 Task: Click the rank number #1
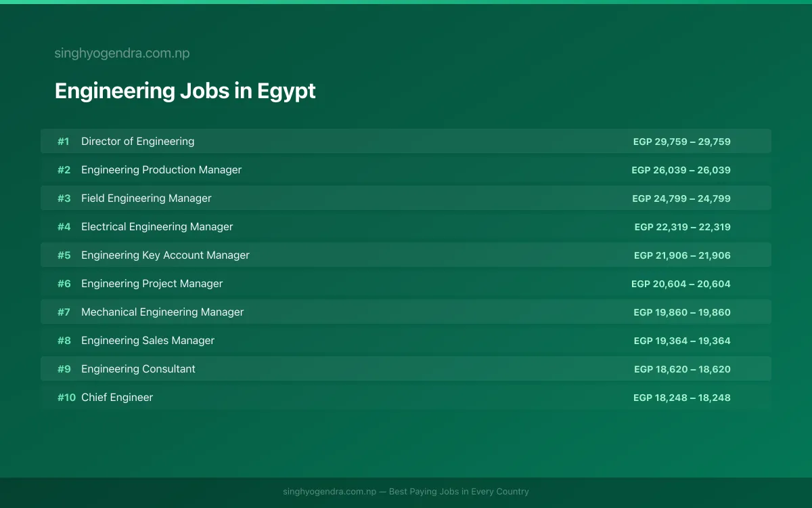(64, 142)
